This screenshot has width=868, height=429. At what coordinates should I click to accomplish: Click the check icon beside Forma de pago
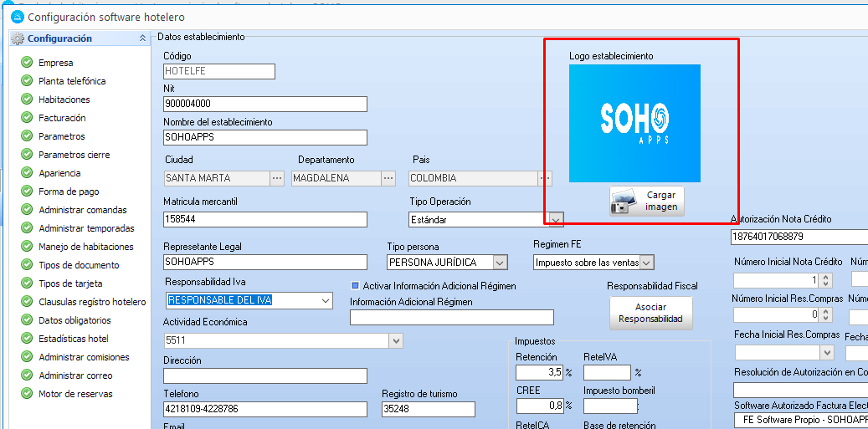point(27,192)
